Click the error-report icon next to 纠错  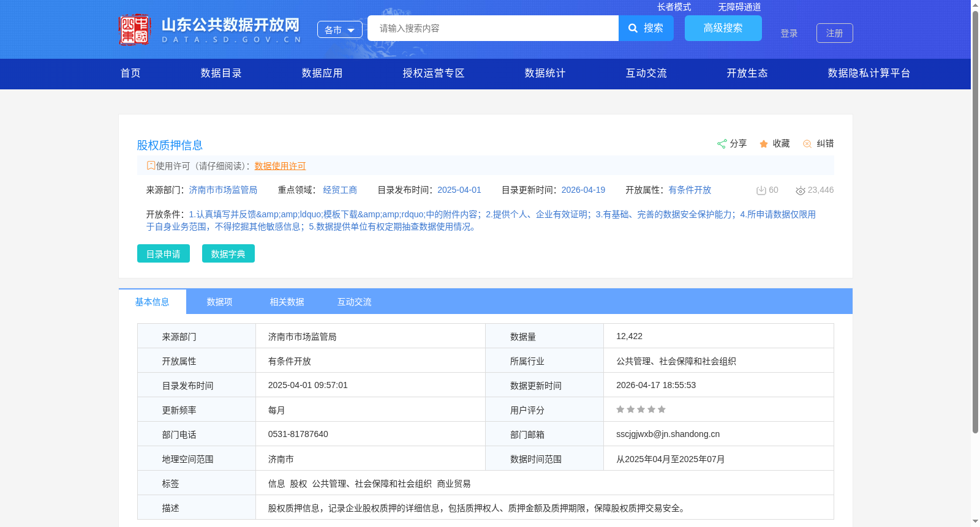click(x=807, y=144)
